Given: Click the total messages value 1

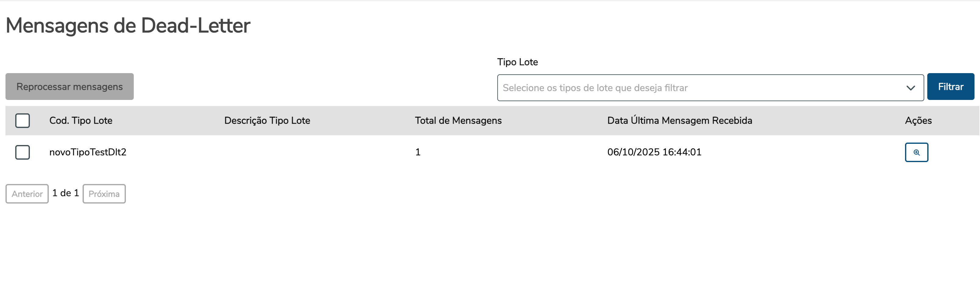Looking at the screenshot, I should pyautogui.click(x=418, y=152).
